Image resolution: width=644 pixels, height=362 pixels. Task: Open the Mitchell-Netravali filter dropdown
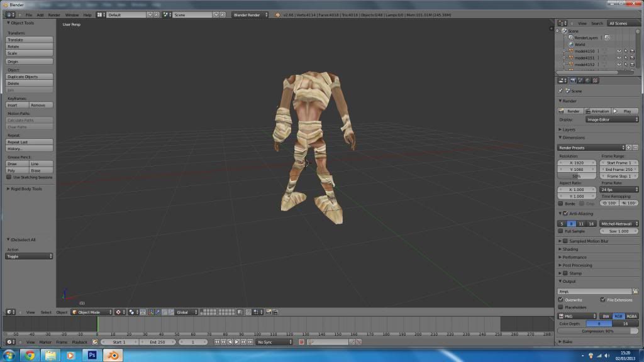(x=619, y=224)
